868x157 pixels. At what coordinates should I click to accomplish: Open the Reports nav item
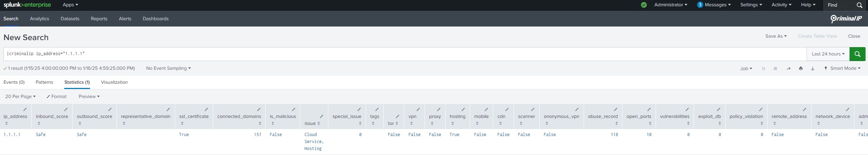pos(99,19)
